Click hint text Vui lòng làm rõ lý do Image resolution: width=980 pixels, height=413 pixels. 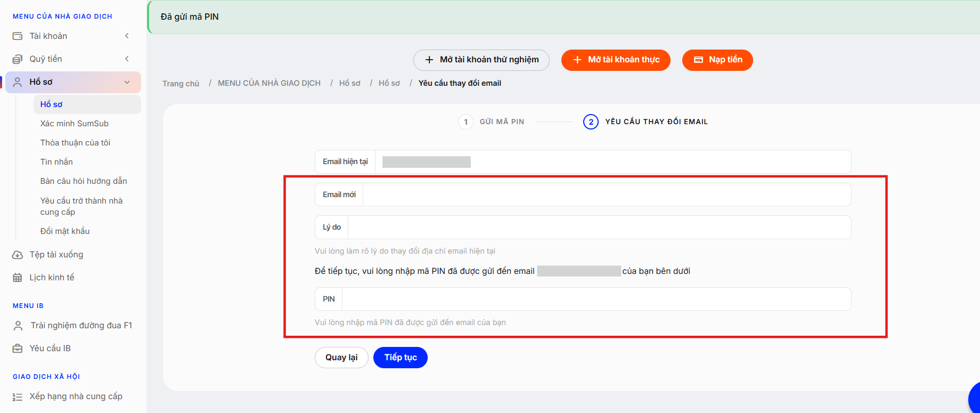click(x=405, y=251)
